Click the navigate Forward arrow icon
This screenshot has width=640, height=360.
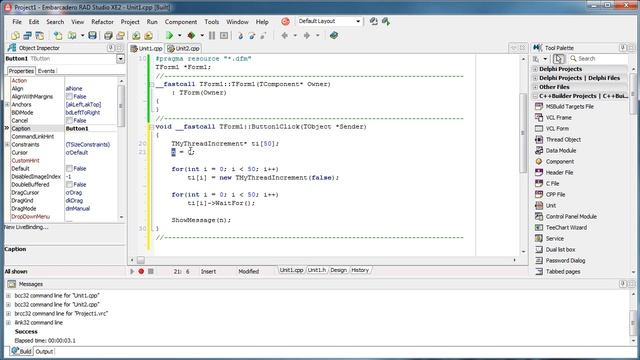point(307,36)
